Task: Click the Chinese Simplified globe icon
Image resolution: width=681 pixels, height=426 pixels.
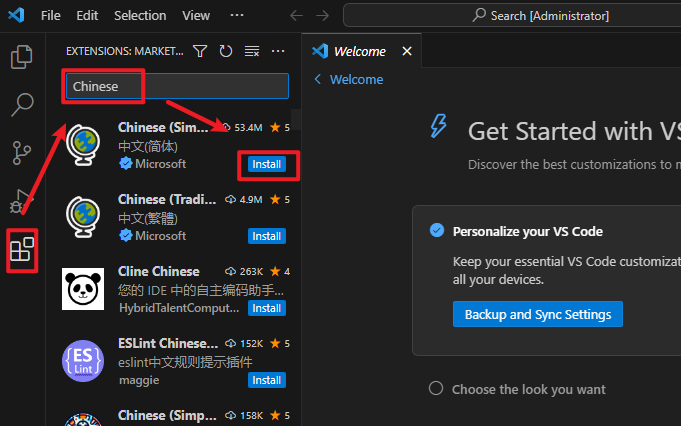Action: coord(83,145)
